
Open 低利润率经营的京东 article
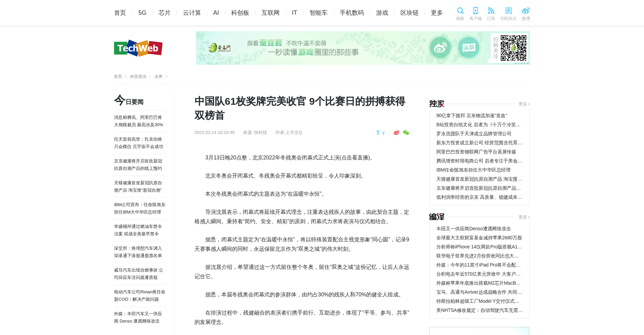479,197
